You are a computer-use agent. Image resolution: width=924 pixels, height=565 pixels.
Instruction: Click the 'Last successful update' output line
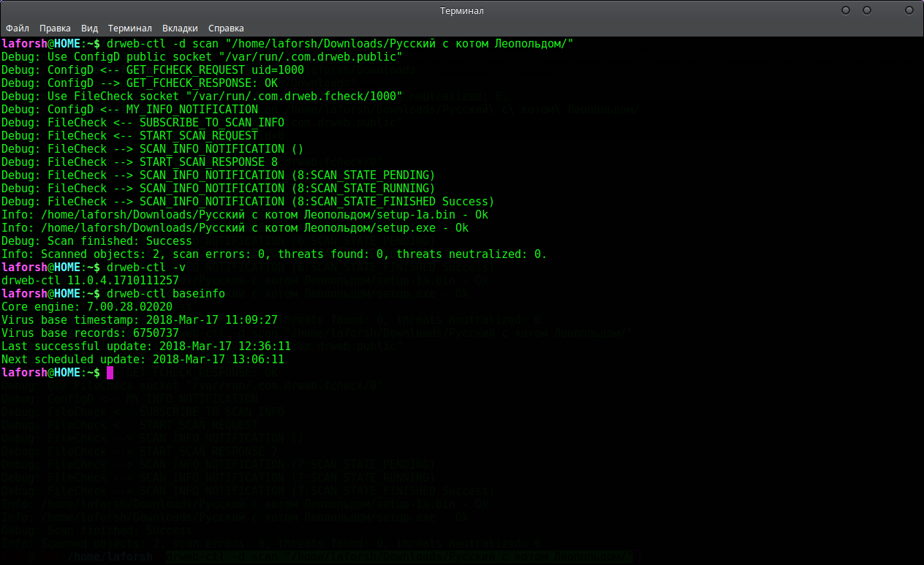[146, 346]
